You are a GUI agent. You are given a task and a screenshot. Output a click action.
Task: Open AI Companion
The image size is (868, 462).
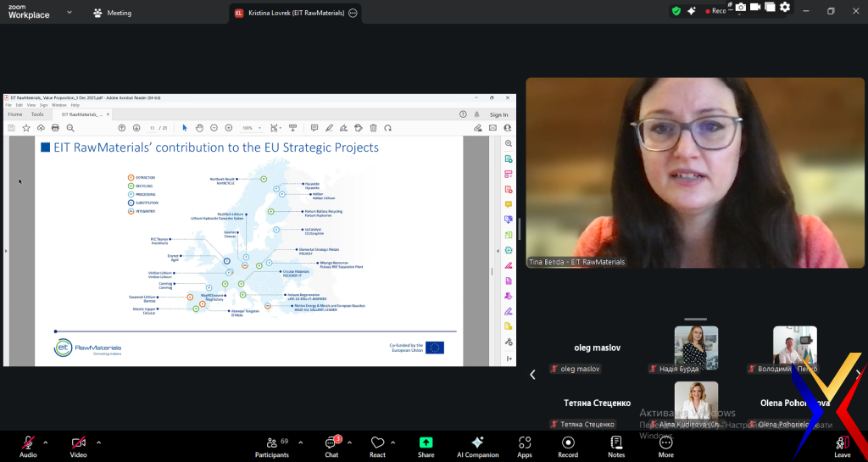point(477,446)
